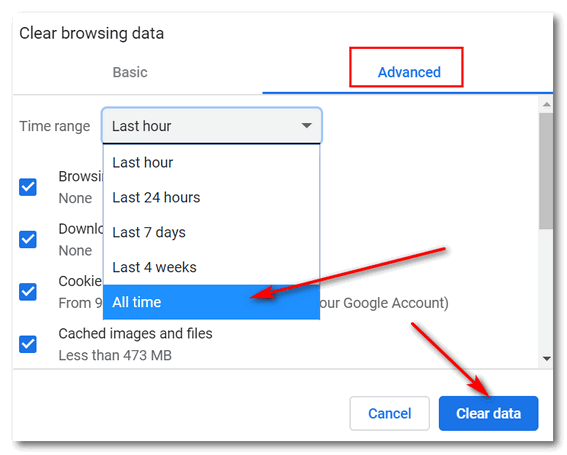Click the Cached images and files label

click(135, 333)
